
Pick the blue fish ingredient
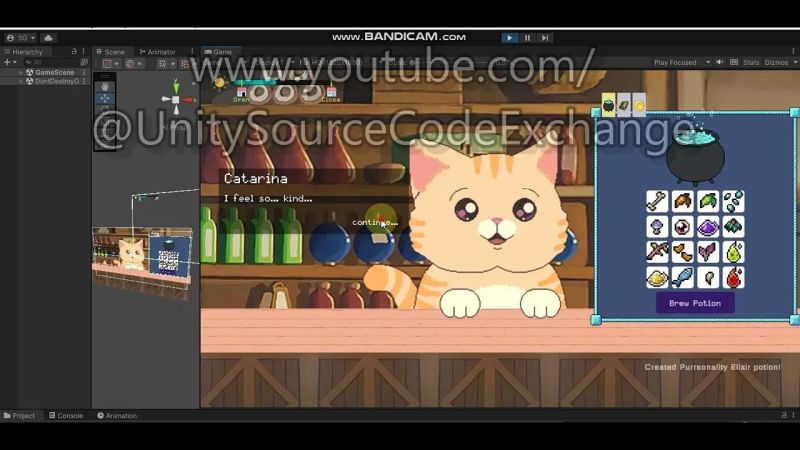click(682, 278)
